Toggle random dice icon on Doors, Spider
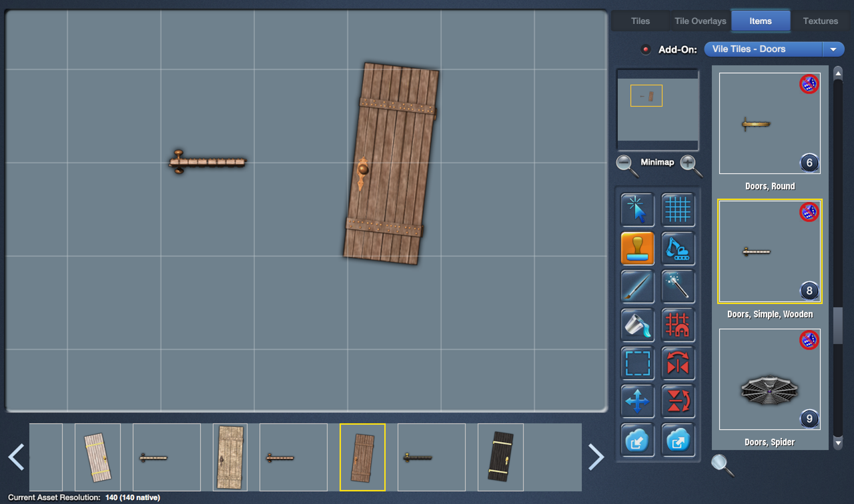 click(809, 340)
